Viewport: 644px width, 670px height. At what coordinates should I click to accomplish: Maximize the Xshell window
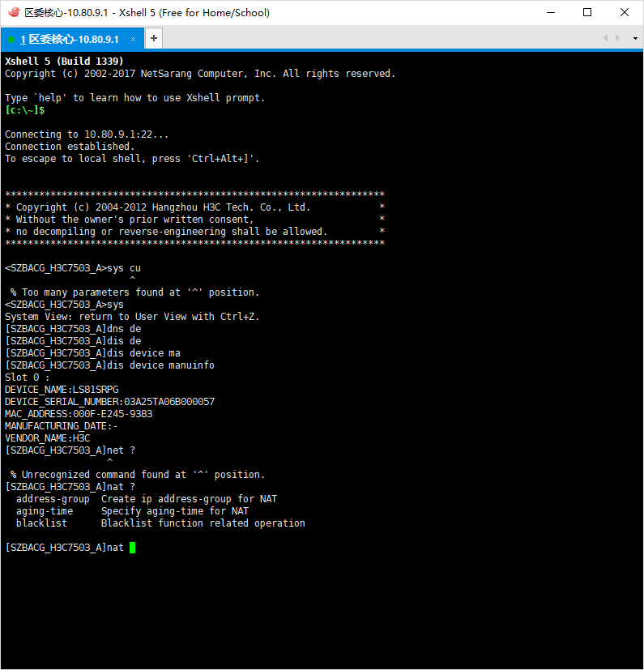click(587, 12)
